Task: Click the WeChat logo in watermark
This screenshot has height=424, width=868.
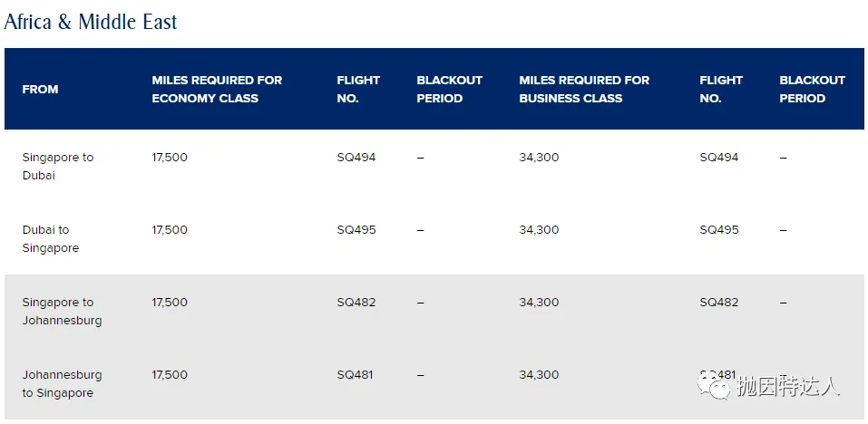Action: tap(714, 385)
